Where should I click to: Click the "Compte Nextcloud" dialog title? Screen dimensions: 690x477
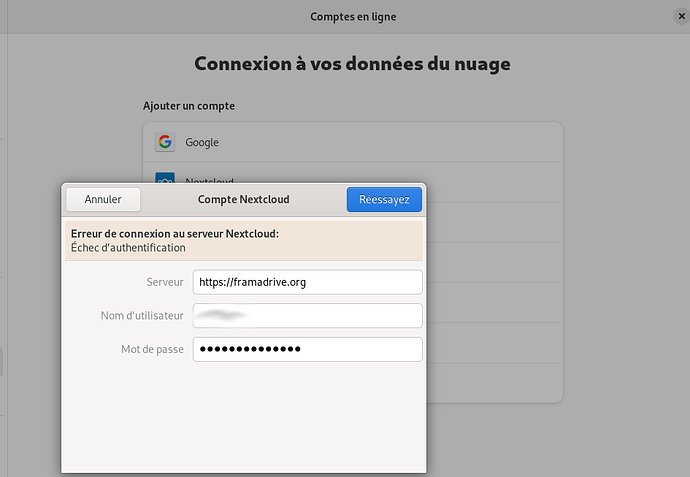243,199
